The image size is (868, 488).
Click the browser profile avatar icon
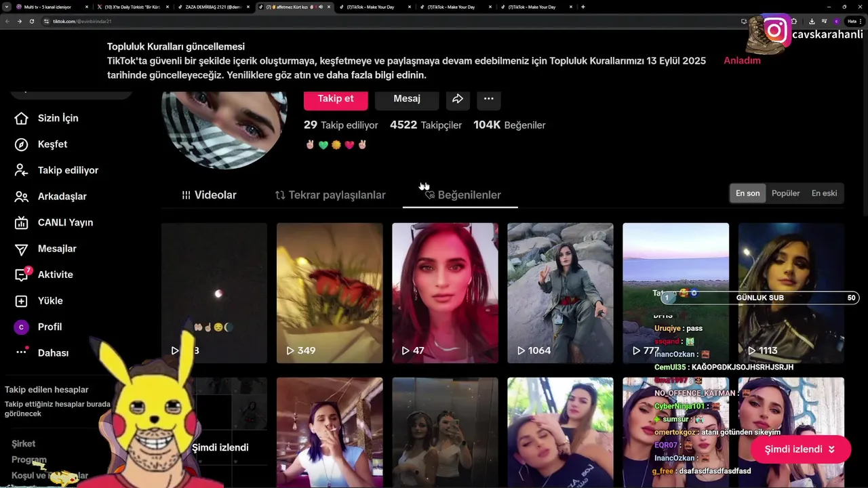tap(836, 21)
